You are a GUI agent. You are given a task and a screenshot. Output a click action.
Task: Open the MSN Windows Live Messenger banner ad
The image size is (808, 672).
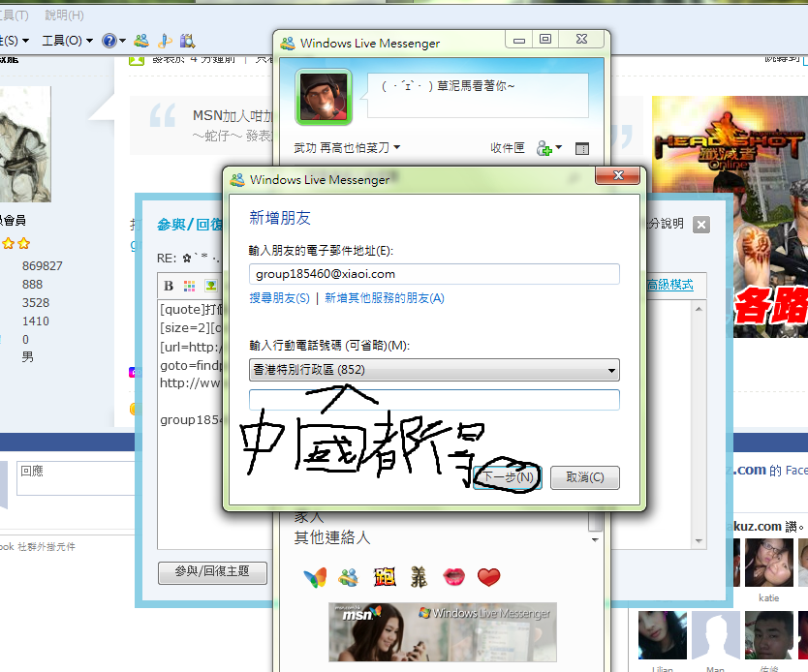point(443,632)
